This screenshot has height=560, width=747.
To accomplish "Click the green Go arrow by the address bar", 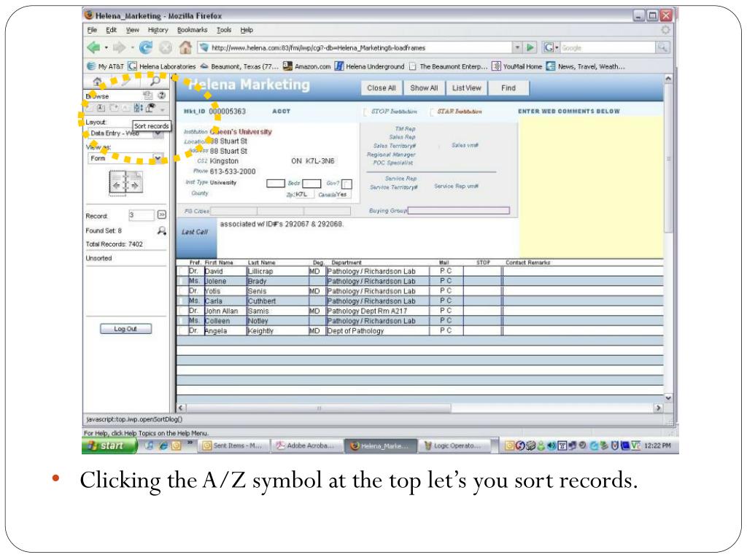I will coord(530,47).
